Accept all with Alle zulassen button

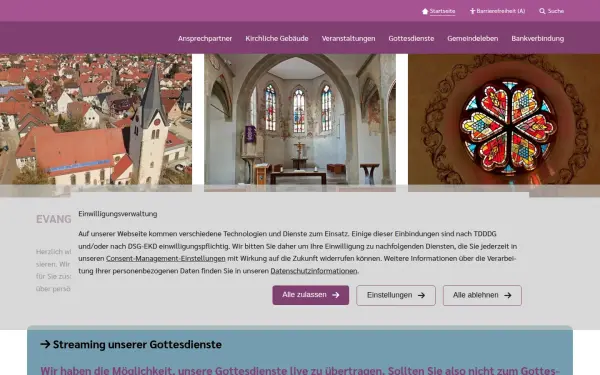coord(311,295)
